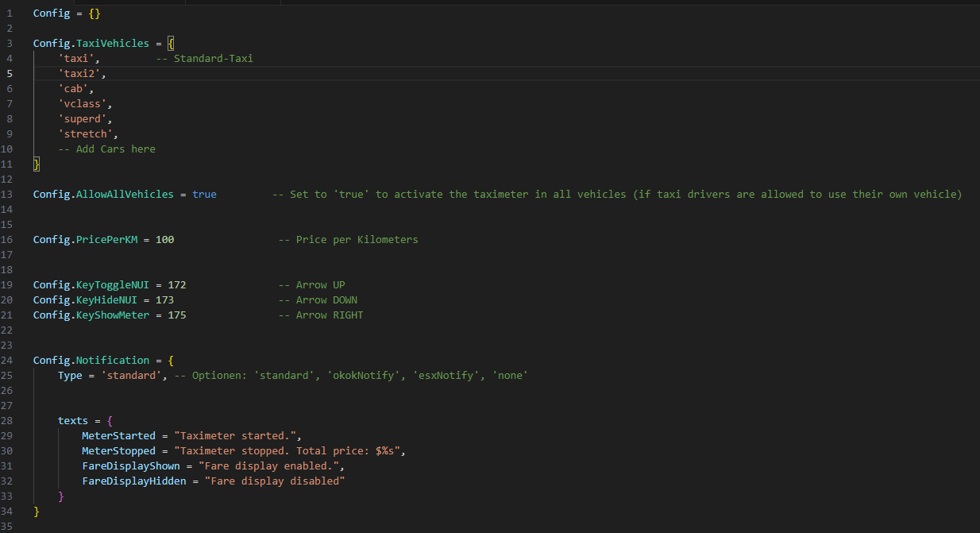Click the 'standard' Type value in Config.Notification
This screenshot has height=533, width=980.
[x=131, y=375]
